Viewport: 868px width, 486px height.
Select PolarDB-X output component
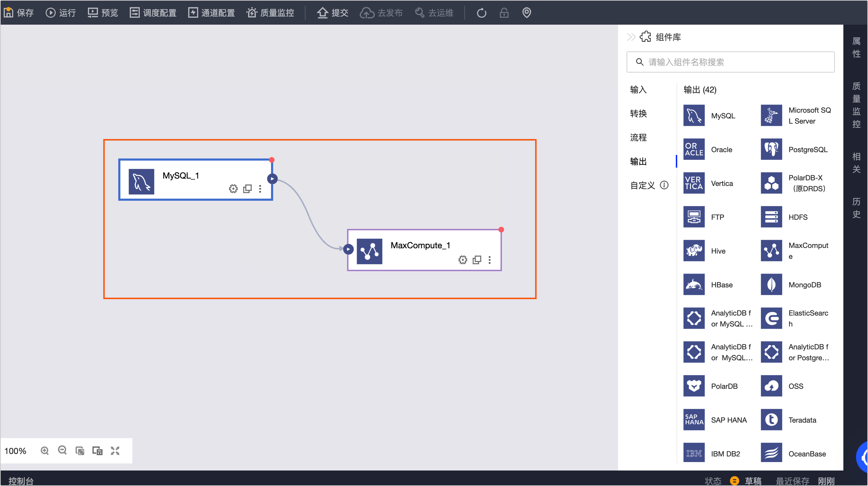coord(793,183)
